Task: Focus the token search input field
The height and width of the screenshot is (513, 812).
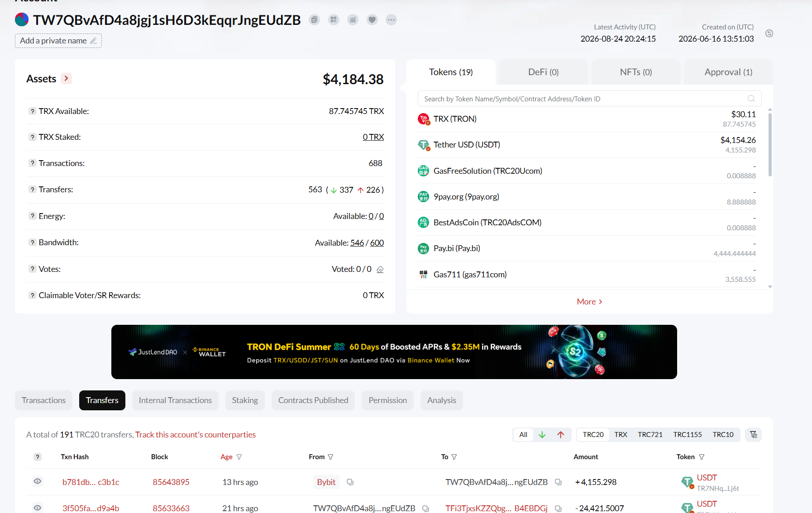Action: 589,99
